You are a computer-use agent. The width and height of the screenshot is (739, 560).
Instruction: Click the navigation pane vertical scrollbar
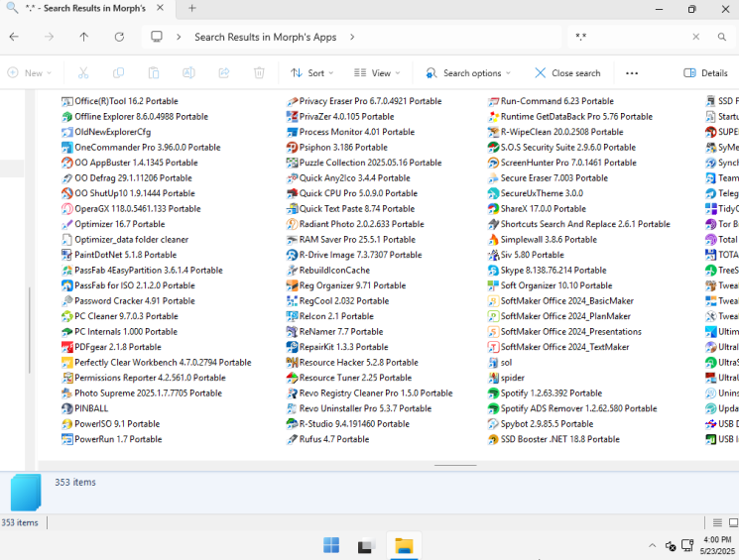tap(29, 330)
